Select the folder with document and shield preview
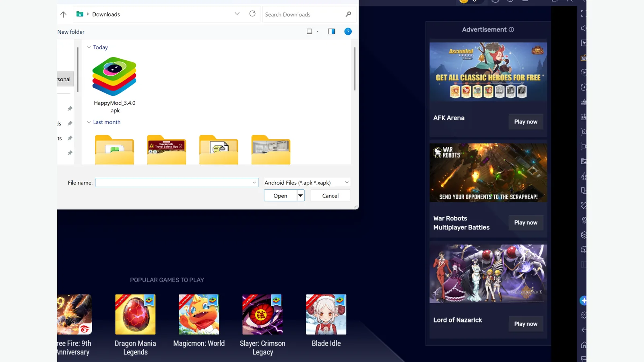644x362 pixels. [219, 150]
